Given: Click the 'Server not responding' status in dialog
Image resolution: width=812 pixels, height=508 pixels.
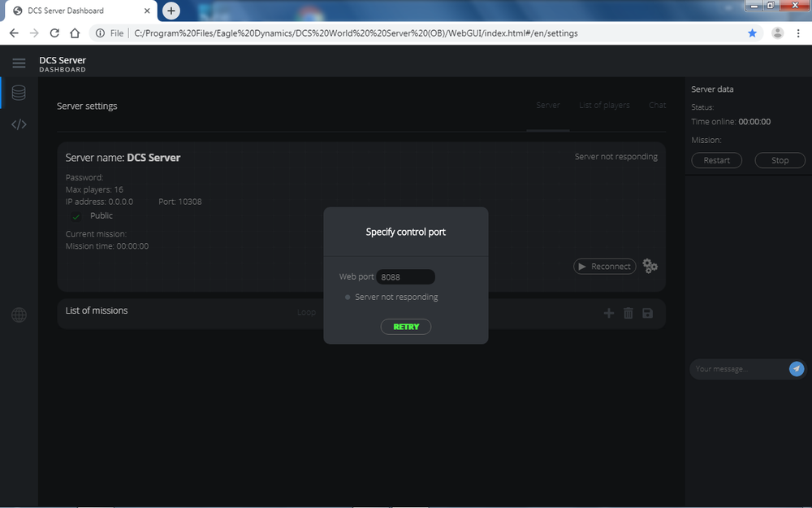Looking at the screenshot, I should 396,297.
